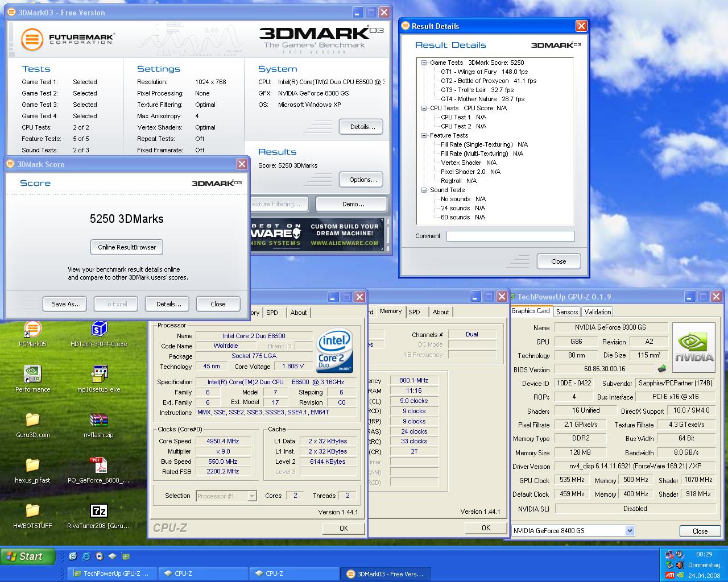Switch to Sensors tab in GPU-Z

(x=567, y=311)
